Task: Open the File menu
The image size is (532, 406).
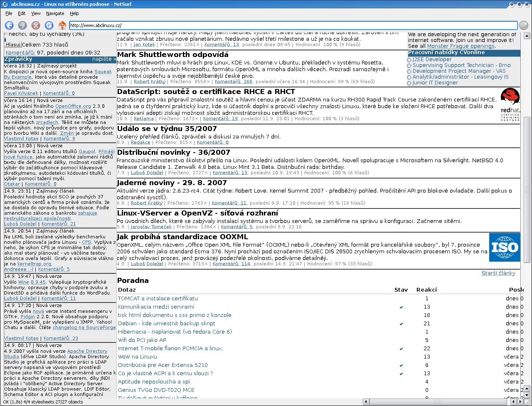Action: [9, 13]
